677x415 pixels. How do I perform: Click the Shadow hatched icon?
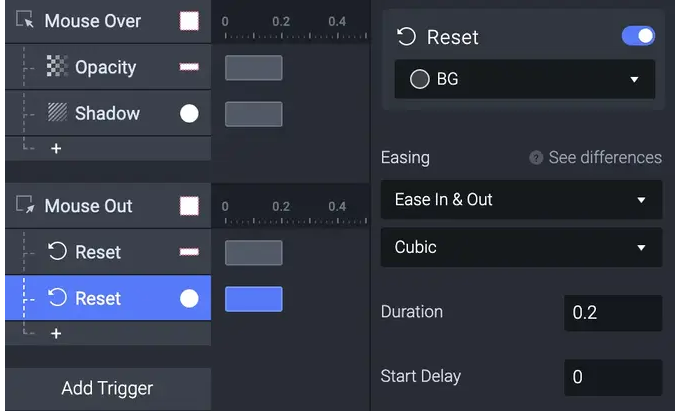57,112
